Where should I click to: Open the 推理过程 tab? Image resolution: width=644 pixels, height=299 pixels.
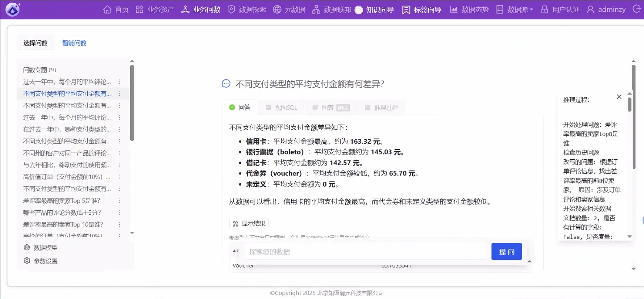[x=382, y=108]
